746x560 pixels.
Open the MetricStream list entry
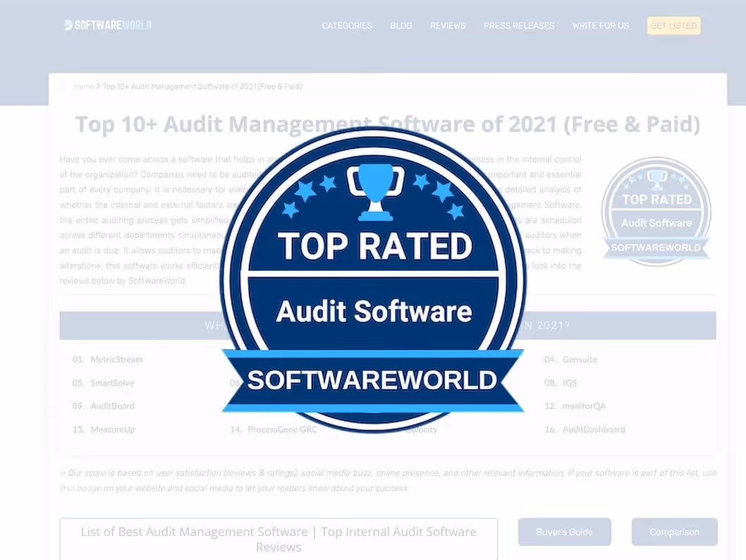point(116,360)
